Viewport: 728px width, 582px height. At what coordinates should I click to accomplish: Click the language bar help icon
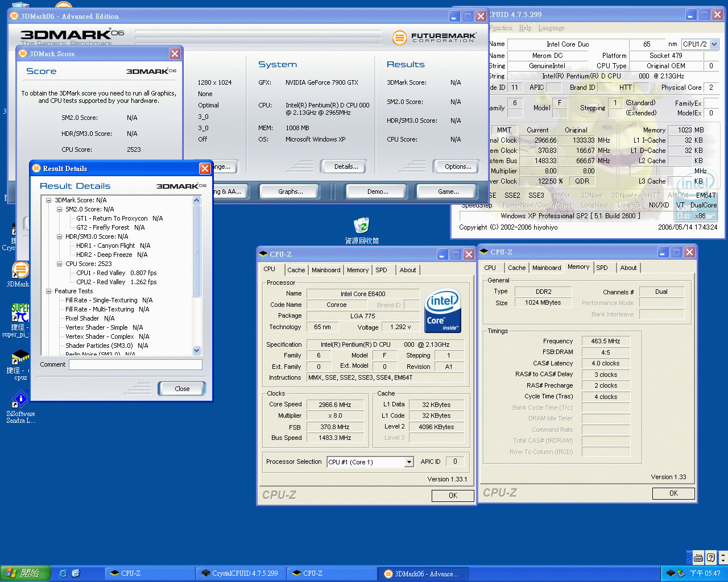click(710, 558)
